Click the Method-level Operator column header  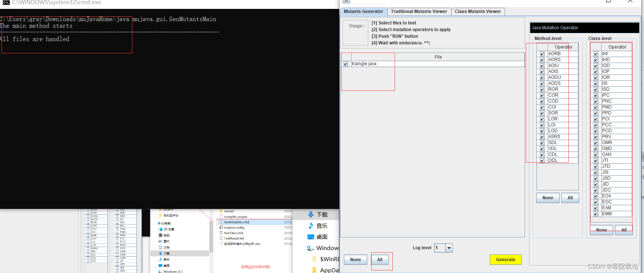[x=563, y=47]
